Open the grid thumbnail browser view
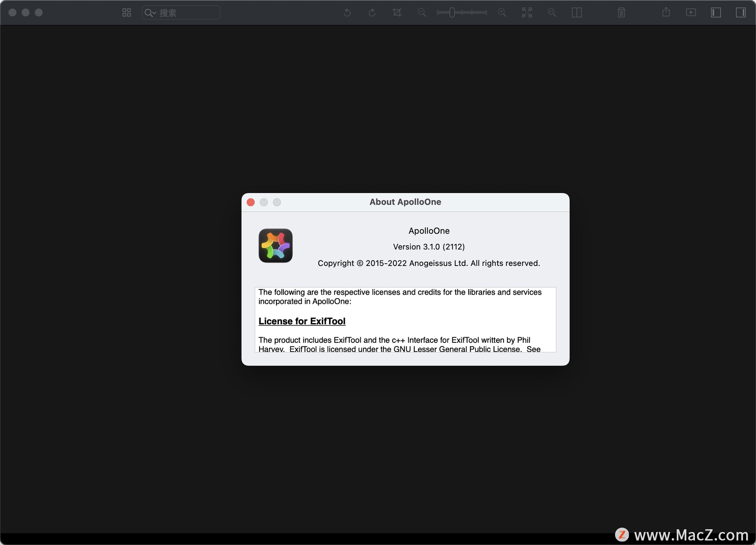Viewport: 756px width, 545px height. 126,13
